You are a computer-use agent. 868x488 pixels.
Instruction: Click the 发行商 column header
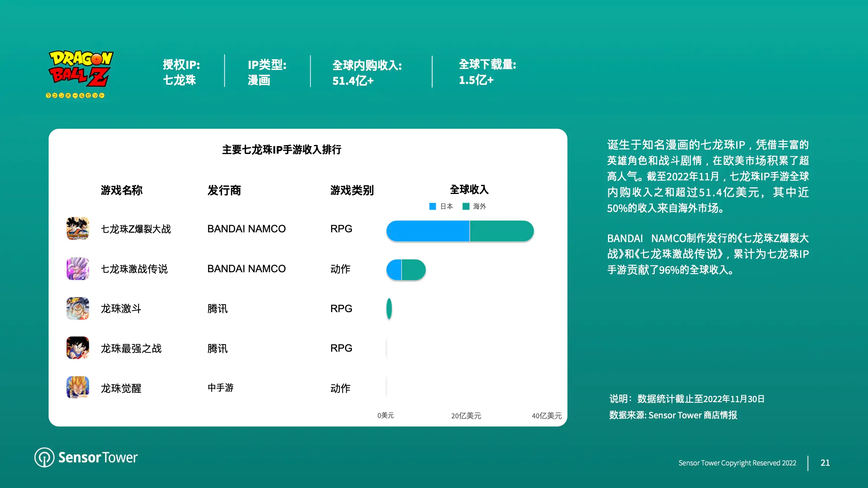[x=224, y=190]
